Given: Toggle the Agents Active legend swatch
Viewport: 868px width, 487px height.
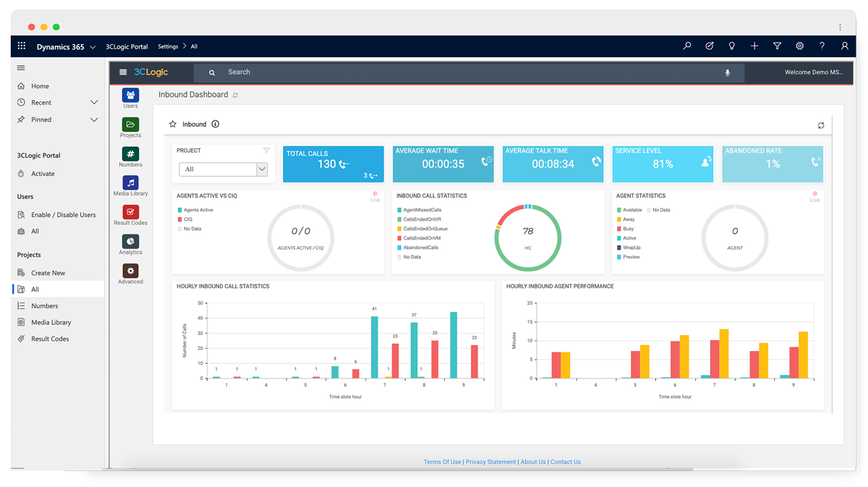Looking at the screenshot, I should point(179,210).
